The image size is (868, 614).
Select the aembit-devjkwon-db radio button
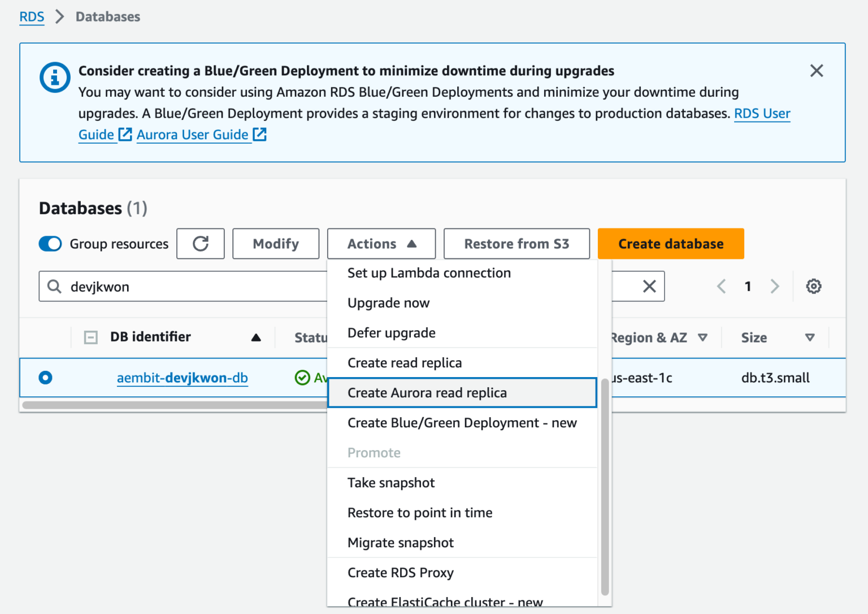(x=45, y=378)
